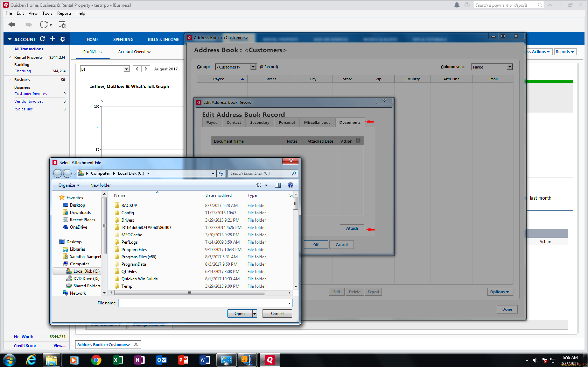Open the file Open dropdown arrow
Viewport: 588px width, 367px height.
(x=254, y=313)
